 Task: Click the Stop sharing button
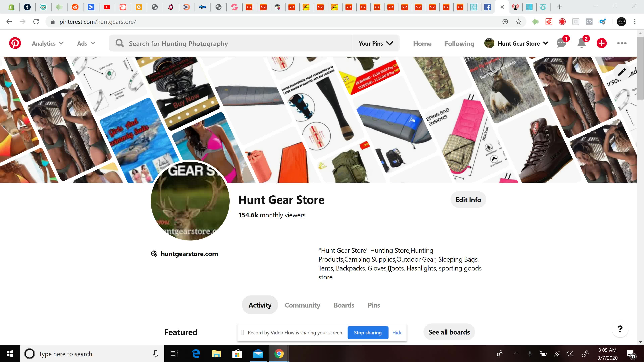click(x=368, y=333)
